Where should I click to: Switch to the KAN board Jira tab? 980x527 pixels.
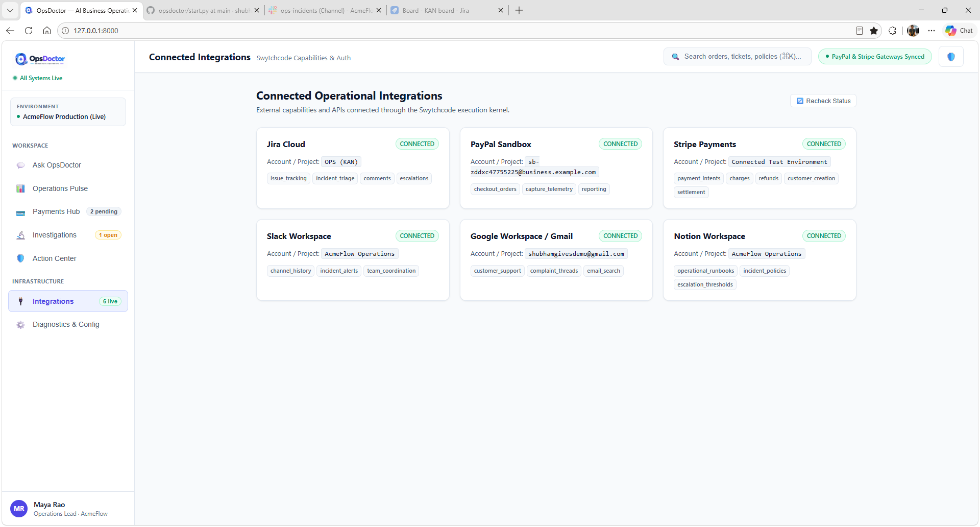(447, 10)
